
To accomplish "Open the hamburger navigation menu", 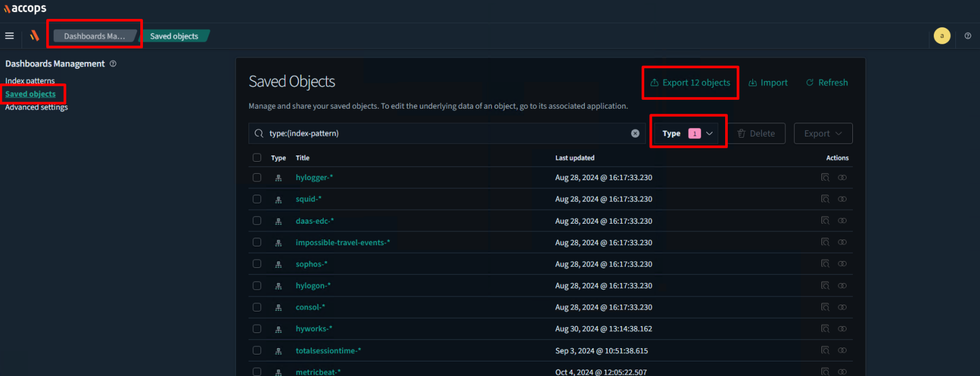I will coord(9,36).
